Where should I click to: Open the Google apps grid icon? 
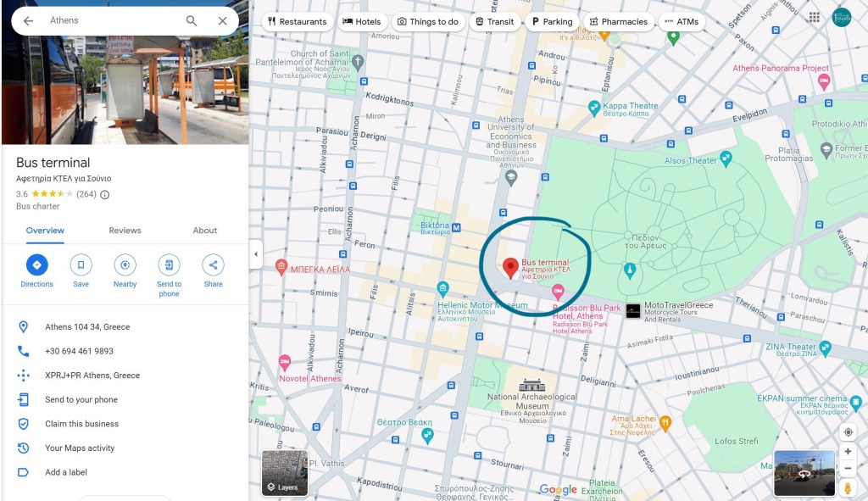click(813, 17)
